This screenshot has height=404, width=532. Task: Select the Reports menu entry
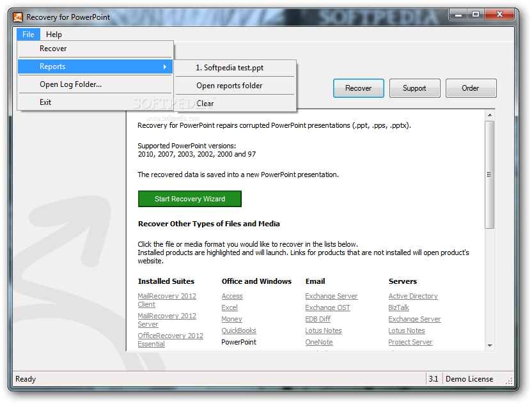pos(96,66)
